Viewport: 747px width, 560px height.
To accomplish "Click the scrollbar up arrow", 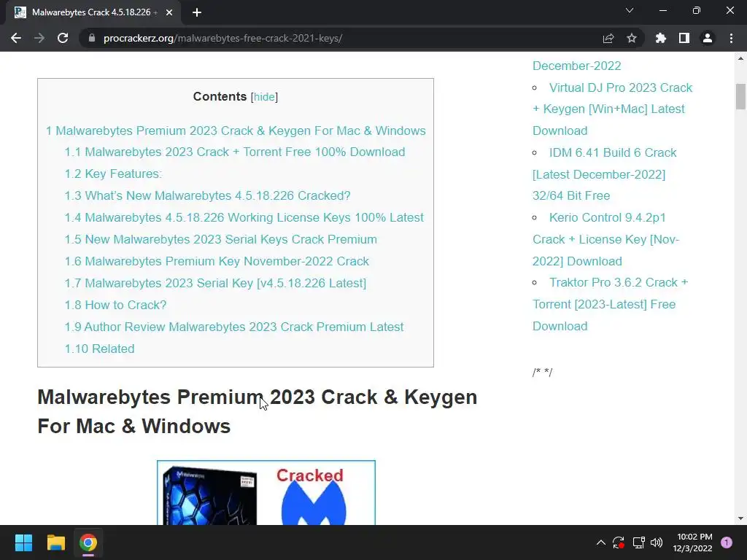I will 740,58.
